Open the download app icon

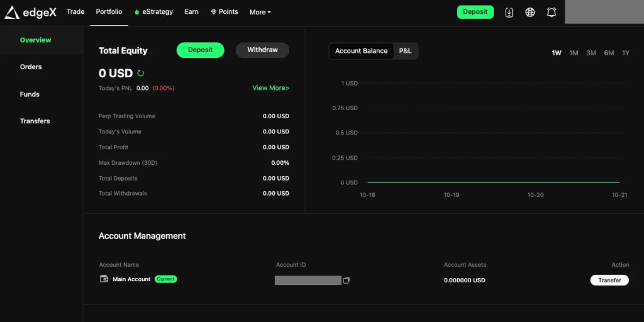tap(509, 13)
